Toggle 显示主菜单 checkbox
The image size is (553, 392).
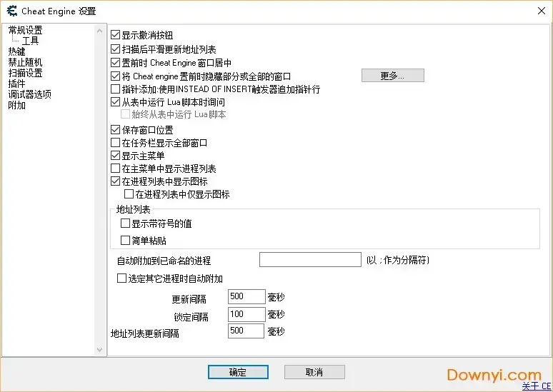(x=115, y=156)
